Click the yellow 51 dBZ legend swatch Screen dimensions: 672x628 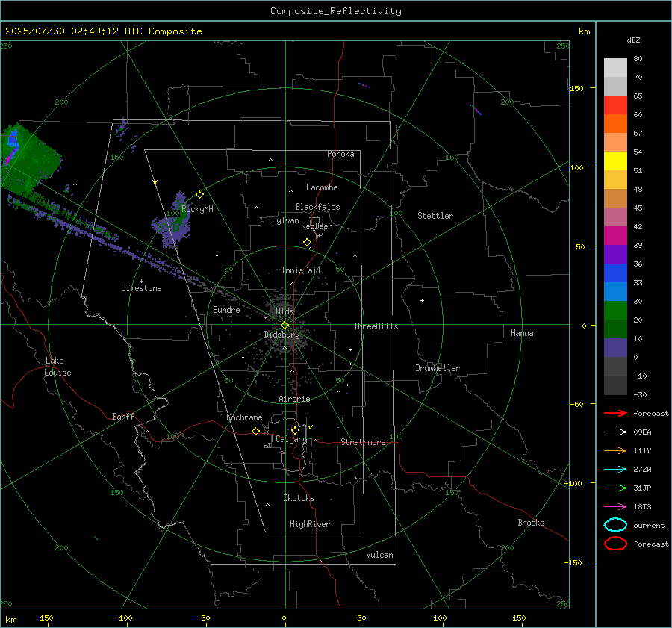coord(615,161)
